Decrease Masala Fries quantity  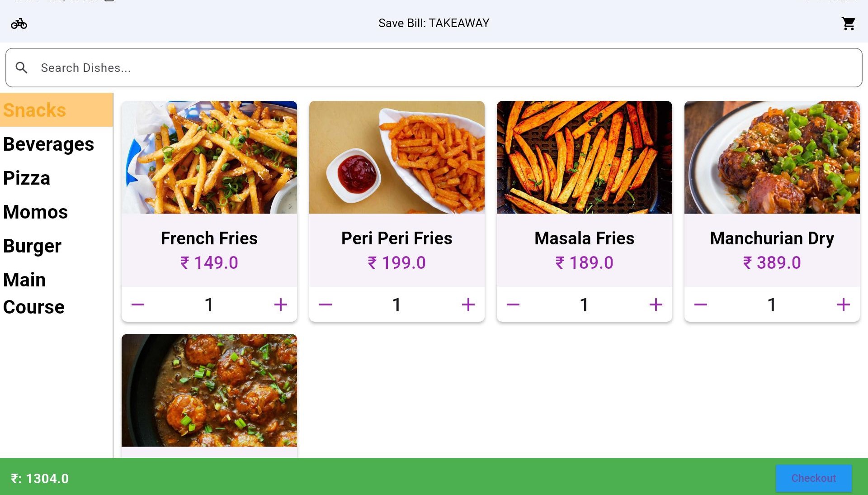click(x=513, y=305)
